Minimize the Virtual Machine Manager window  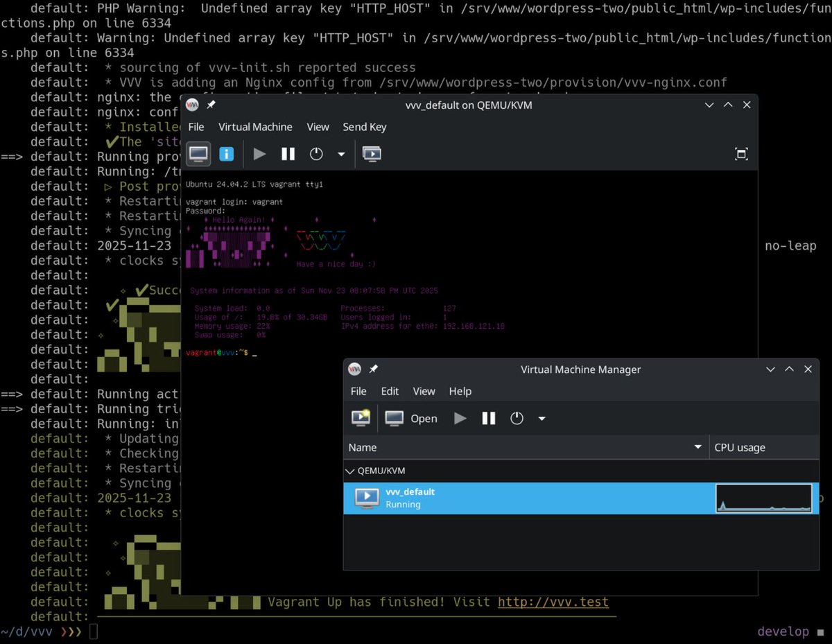[x=770, y=369]
